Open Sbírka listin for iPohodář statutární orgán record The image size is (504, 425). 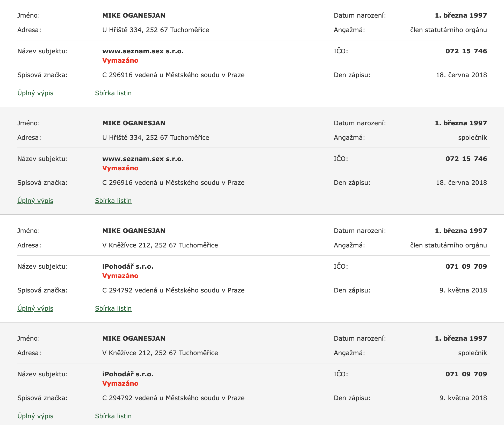113,309
